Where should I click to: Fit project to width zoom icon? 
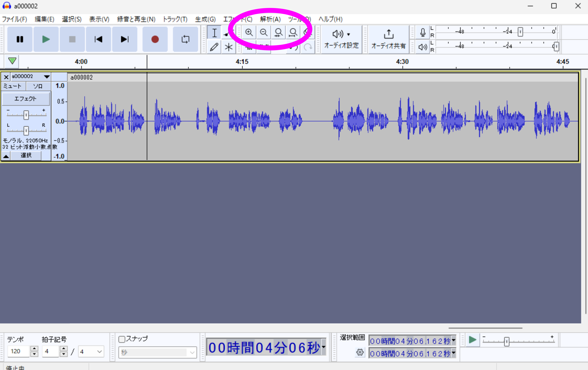coord(293,32)
